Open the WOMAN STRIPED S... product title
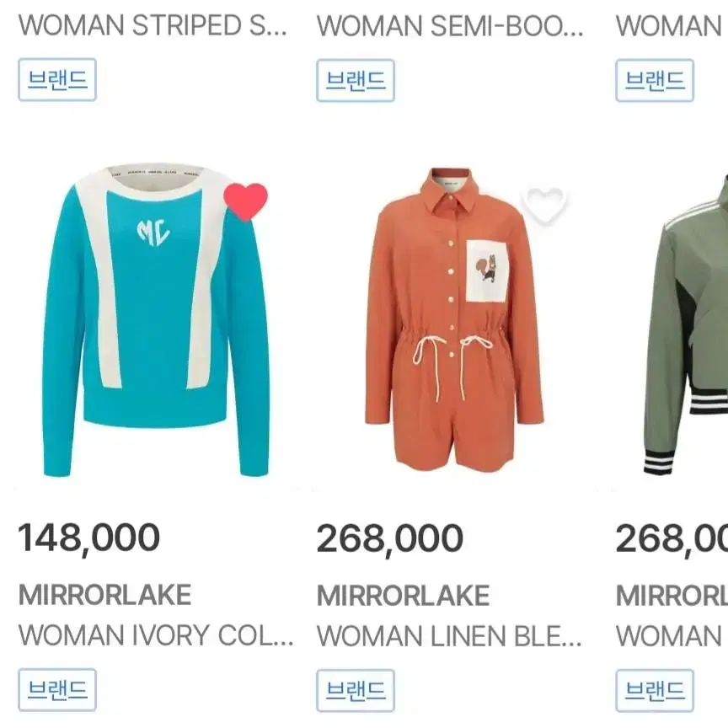Viewport: 728px width, 728px height. click(153, 25)
